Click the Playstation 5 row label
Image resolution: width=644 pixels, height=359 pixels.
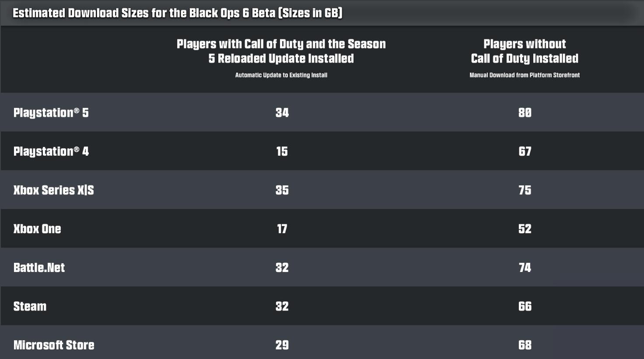click(51, 113)
